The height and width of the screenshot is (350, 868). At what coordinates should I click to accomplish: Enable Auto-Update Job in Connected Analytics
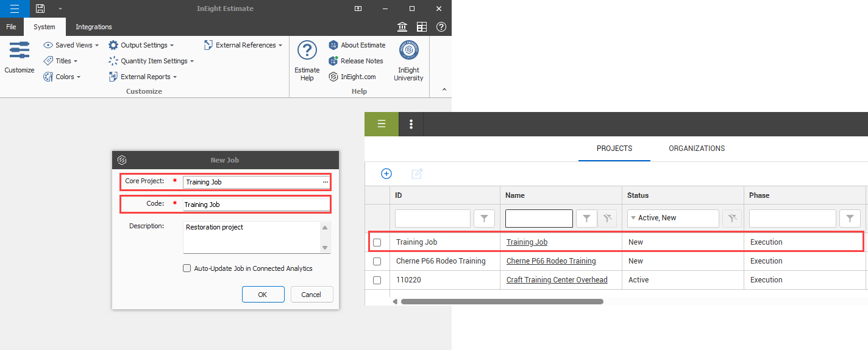click(x=187, y=268)
